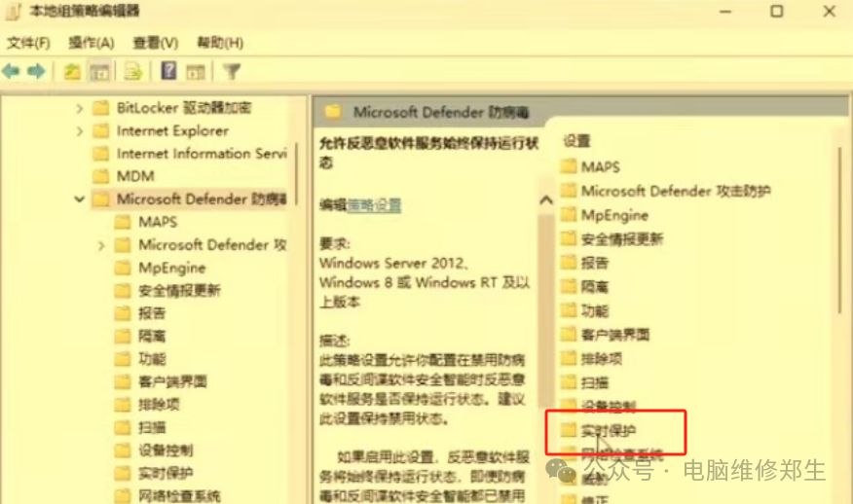The width and height of the screenshot is (853, 504).
Task: Toggle the show/hide console tree toolbar icon
Action: [x=99, y=72]
